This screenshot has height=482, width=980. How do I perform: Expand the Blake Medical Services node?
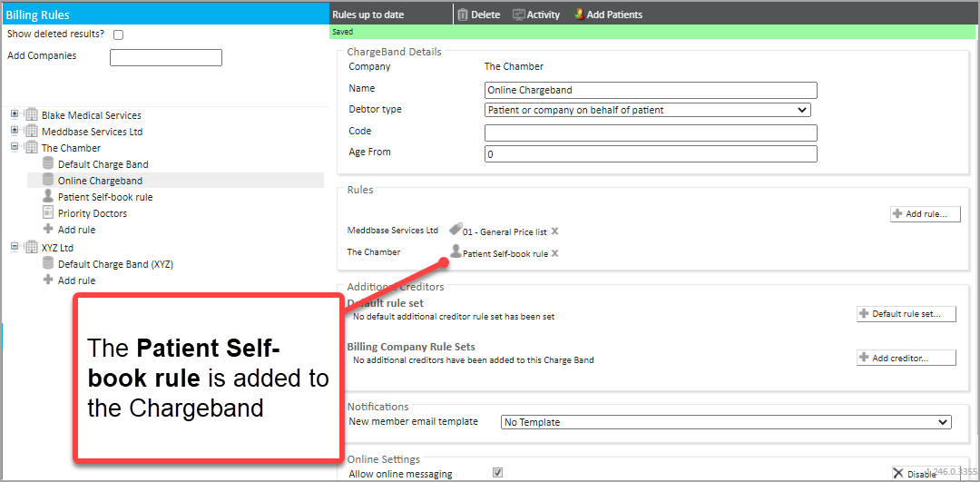tap(15, 115)
